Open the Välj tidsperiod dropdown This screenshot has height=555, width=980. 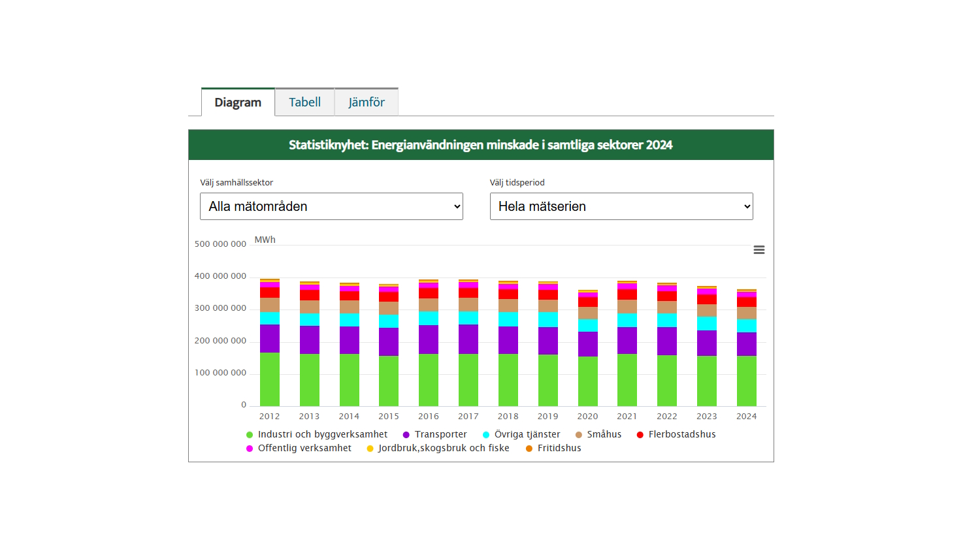point(621,206)
